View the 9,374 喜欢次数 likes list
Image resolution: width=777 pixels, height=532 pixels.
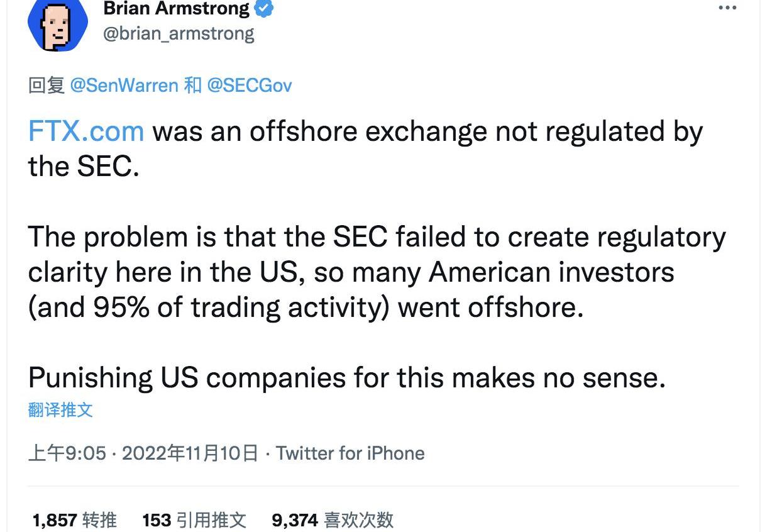point(333,520)
